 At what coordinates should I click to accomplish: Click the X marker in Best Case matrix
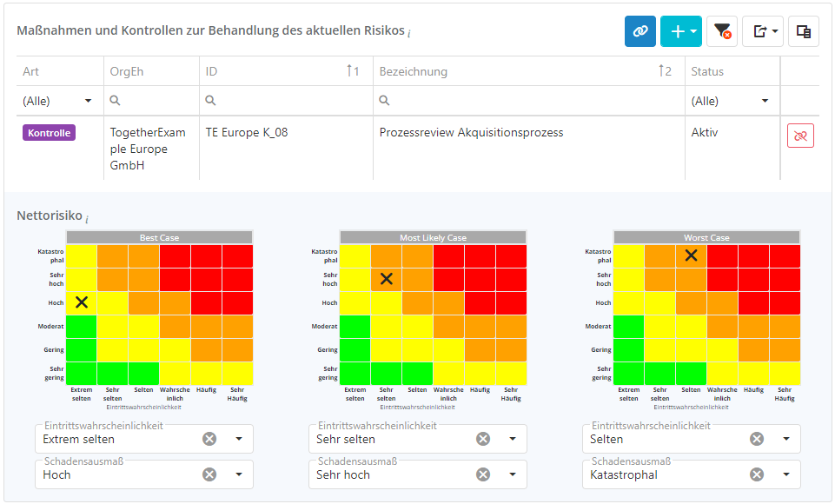click(x=82, y=302)
